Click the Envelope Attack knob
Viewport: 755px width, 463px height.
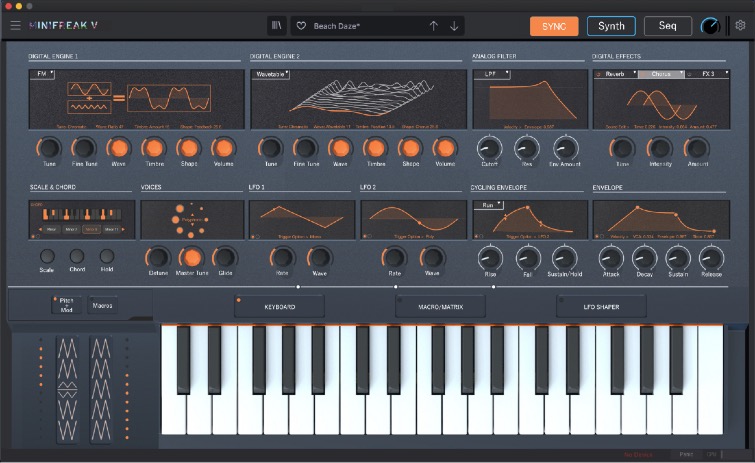click(x=611, y=258)
